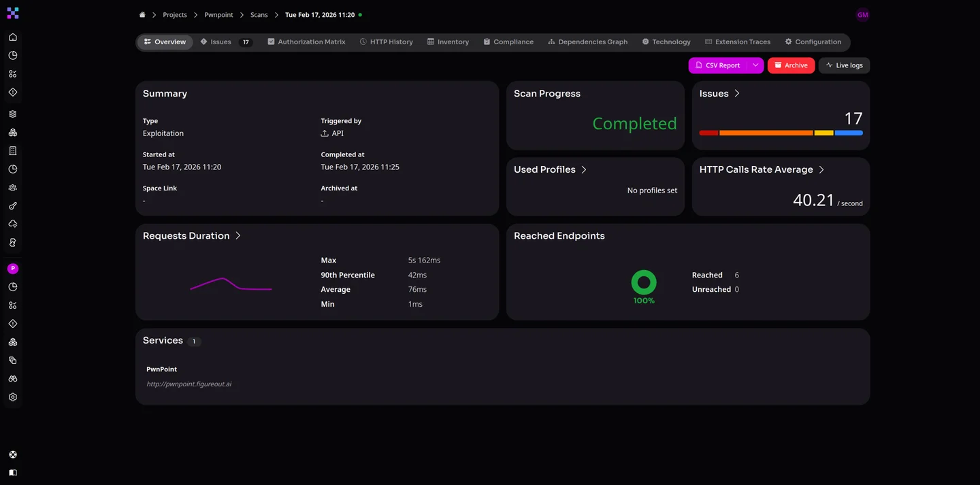Open the Live logs button
Viewport: 980px width, 485px height.
point(844,65)
